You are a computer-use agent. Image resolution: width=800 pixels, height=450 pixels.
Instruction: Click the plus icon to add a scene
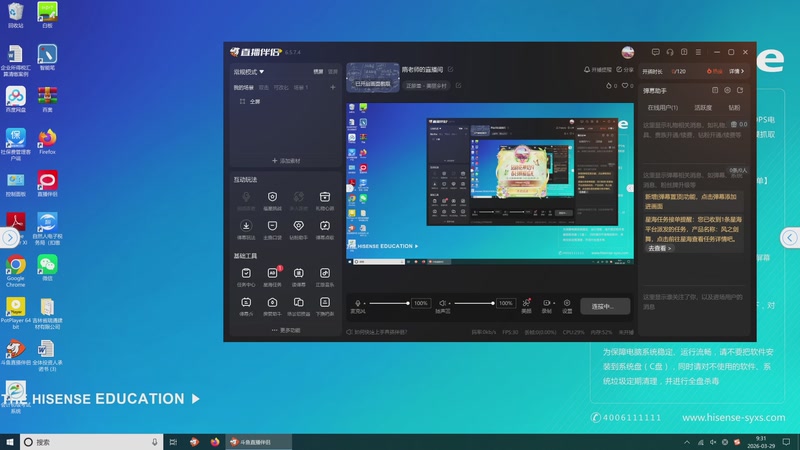[x=333, y=87]
